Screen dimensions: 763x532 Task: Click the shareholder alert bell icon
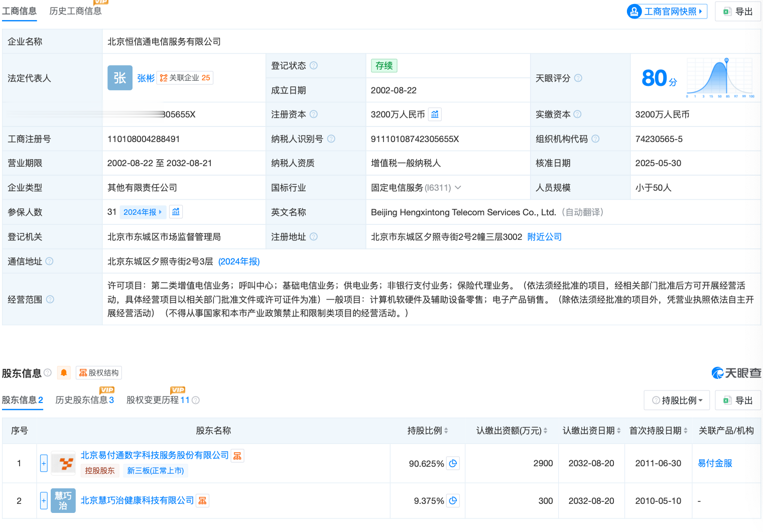64,372
